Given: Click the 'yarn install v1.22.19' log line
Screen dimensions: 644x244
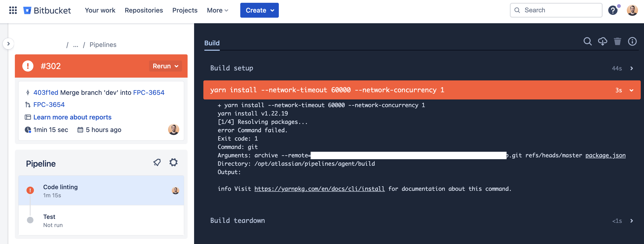Looking at the screenshot, I should [x=253, y=114].
